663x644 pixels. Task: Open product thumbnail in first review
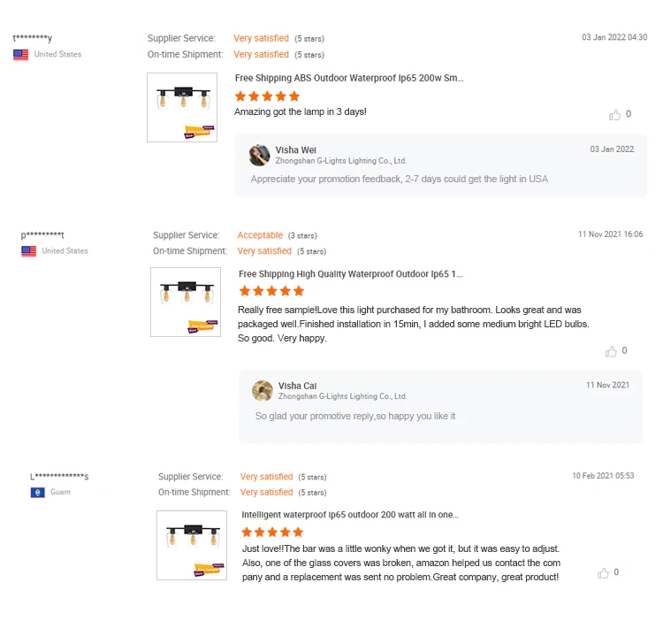pyautogui.click(x=182, y=107)
